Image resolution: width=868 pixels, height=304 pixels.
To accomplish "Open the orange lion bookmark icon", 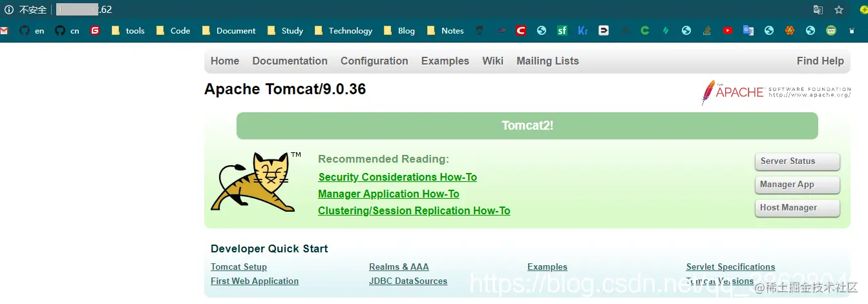I will coord(790,30).
